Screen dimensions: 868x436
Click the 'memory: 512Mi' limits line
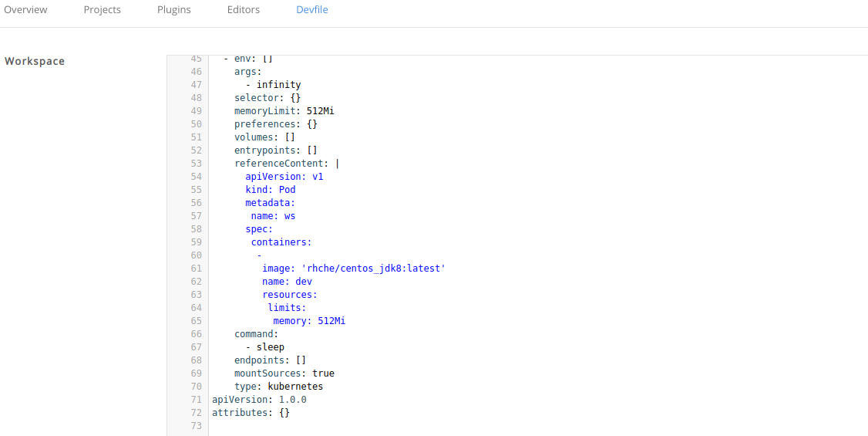(x=308, y=321)
